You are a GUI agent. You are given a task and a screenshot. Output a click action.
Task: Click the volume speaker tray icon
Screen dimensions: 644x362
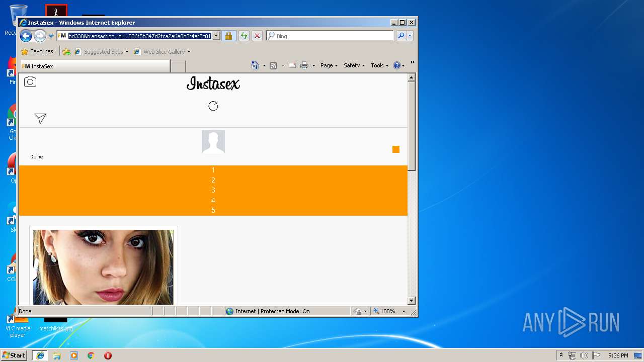[x=584, y=355]
